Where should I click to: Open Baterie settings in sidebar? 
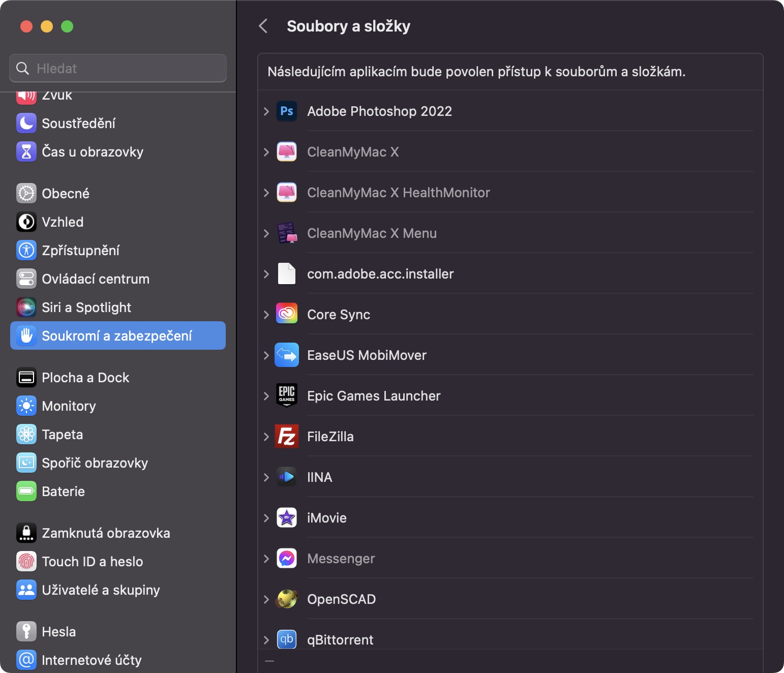[63, 492]
